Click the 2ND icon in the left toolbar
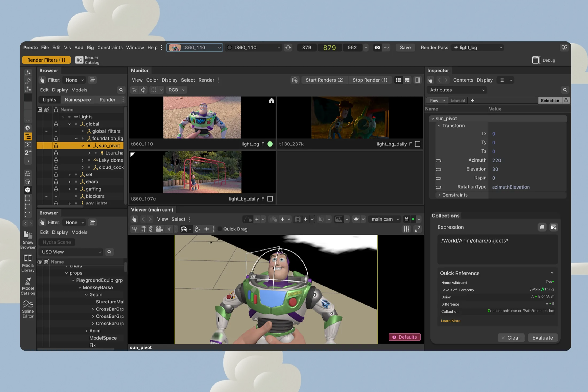Viewport: 588px width, 392px height. click(28, 153)
